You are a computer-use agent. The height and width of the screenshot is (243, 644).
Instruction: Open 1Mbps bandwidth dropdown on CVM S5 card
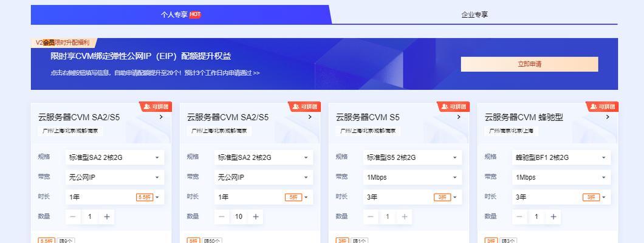tap(413, 177)
